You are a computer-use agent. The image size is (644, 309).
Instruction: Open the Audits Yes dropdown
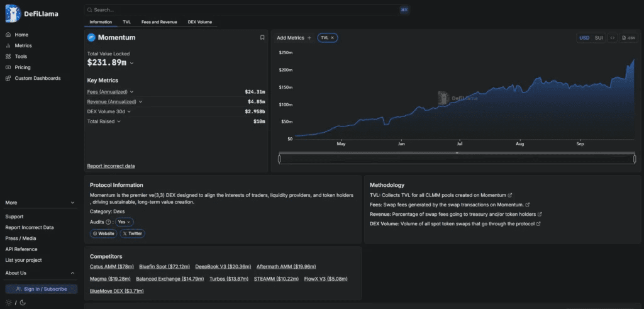click(x=124, y=222)
